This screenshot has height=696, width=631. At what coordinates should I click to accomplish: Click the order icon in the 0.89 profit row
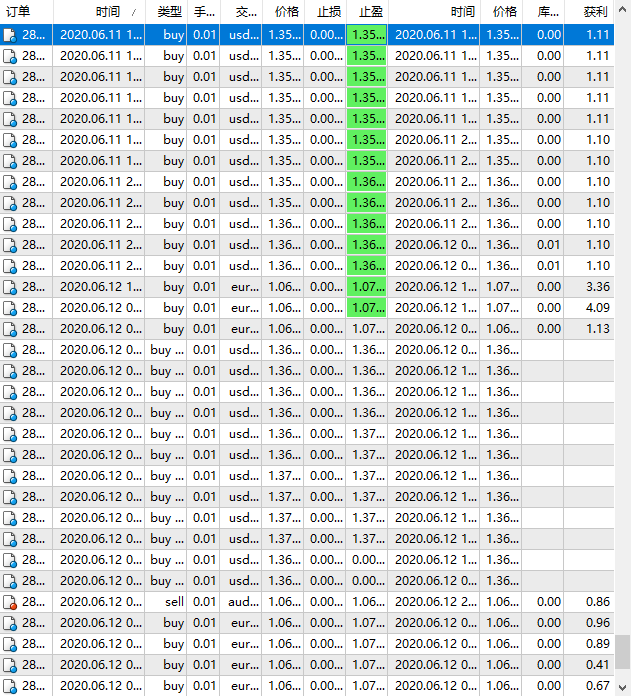10,644
